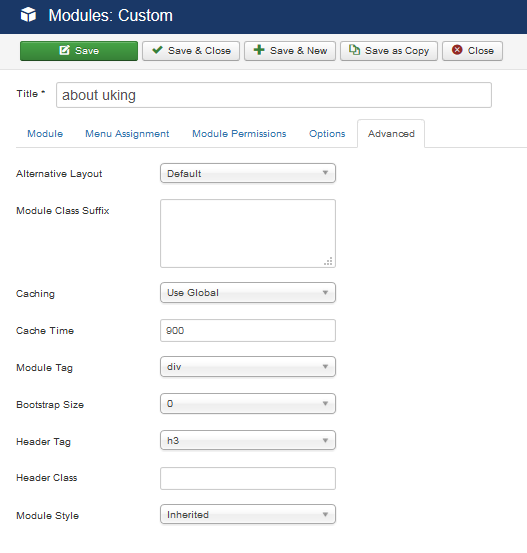Open the Menu Assignment tab
The image size is (527, 553).
coord(127,134)
